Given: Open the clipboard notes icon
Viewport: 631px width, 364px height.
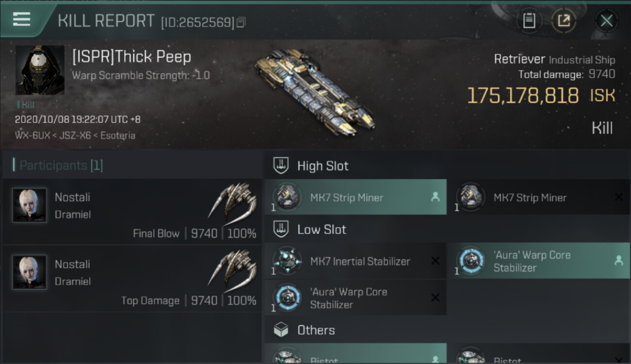Looking at the screenshot, I should pos(529,20).
